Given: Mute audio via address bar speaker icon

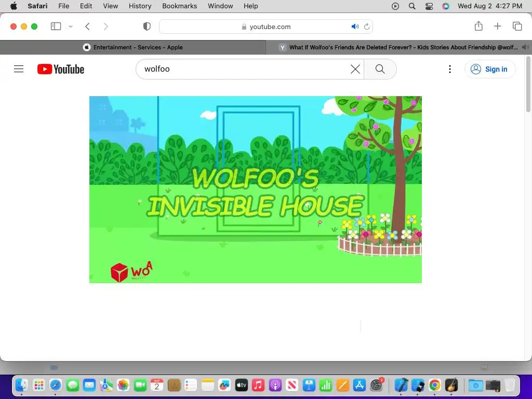Looking at the screenshot, I should (355, 26).
